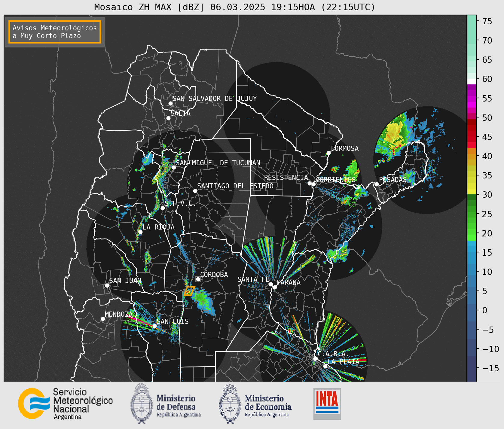Click the '−15' label on the color scale
Image resolution: width=504 pixels, height=429 pixels.
point(490,368)
